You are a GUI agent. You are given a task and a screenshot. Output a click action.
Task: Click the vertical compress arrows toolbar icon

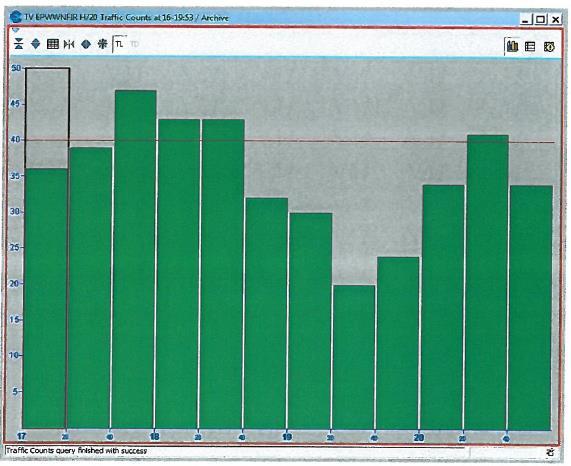19,44
